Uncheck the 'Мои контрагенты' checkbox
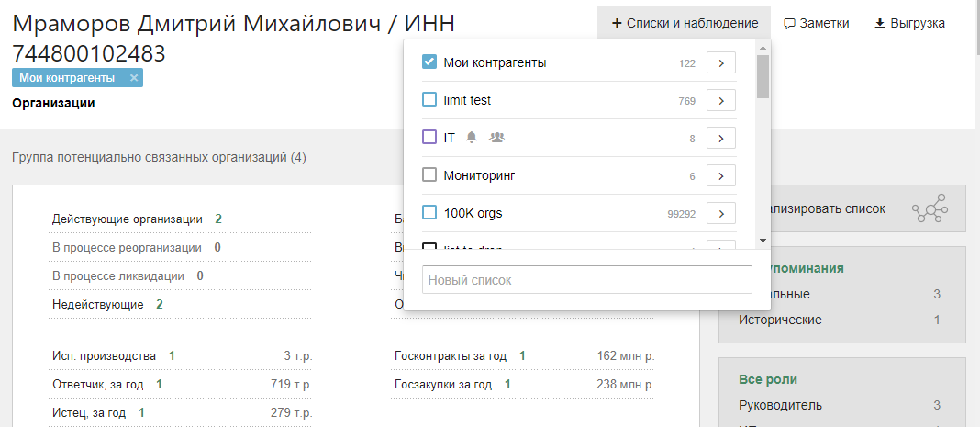Screen dimensions: 980x427 429,62
